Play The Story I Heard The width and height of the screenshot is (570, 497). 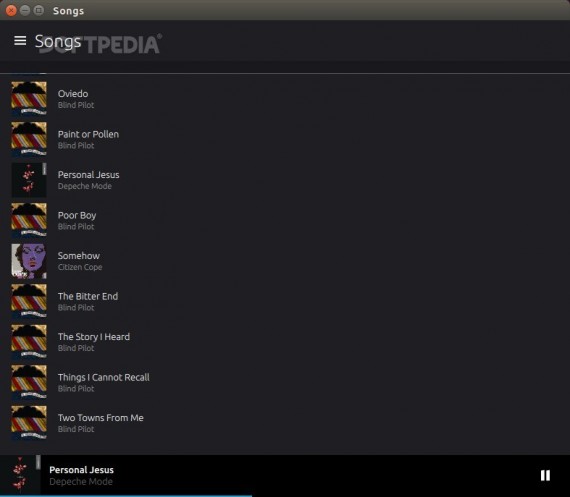tap(285, 342)
